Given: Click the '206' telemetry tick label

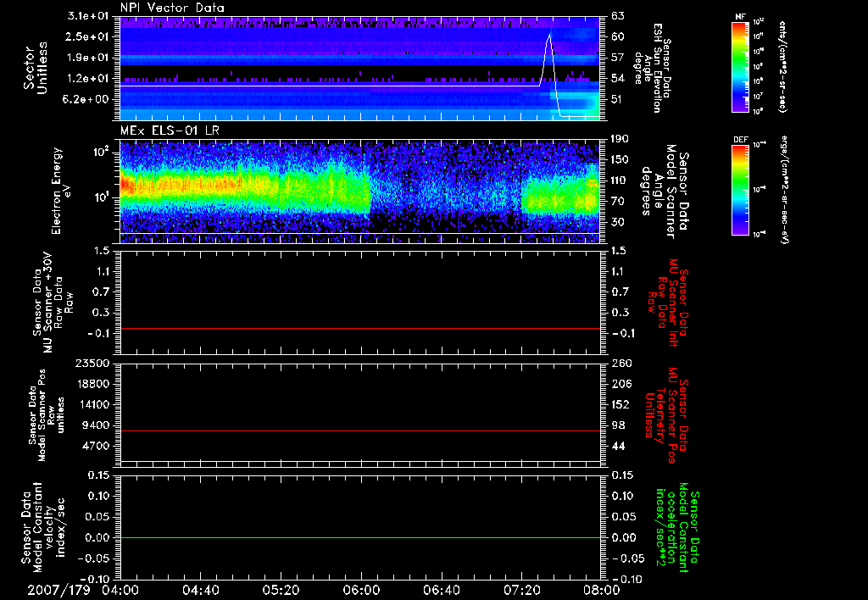Looking at the screenshot, I should tap(620, 384).
